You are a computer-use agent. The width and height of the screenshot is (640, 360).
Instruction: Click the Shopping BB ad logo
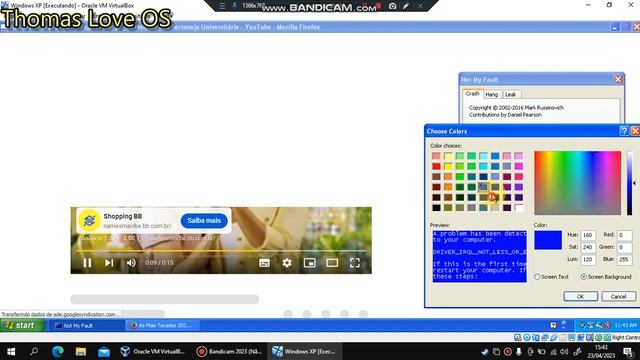89,220
